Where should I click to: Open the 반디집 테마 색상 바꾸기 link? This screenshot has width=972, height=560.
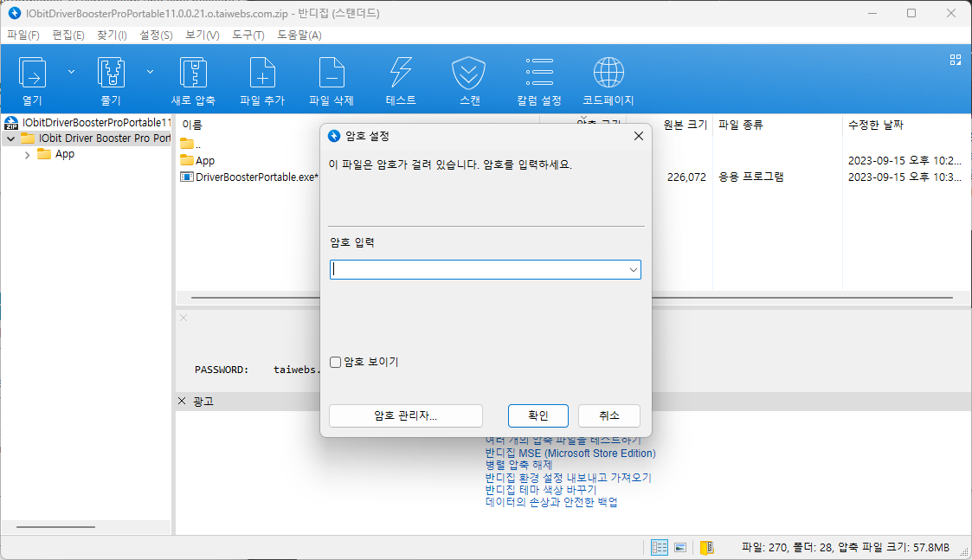pos(541,489)
